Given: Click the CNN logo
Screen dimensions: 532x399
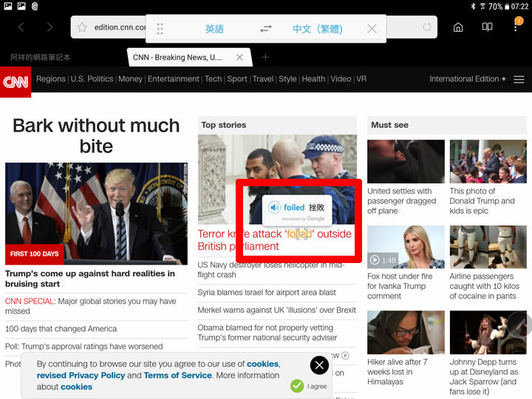Looking at the screenshot, I should (16, 82).
